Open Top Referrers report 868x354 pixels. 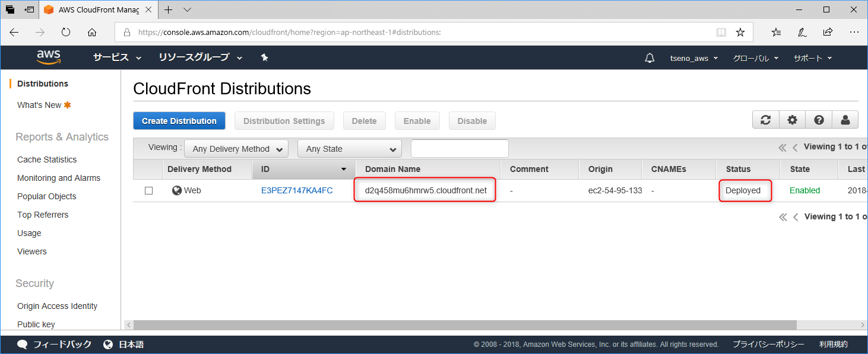coord(43,215)
